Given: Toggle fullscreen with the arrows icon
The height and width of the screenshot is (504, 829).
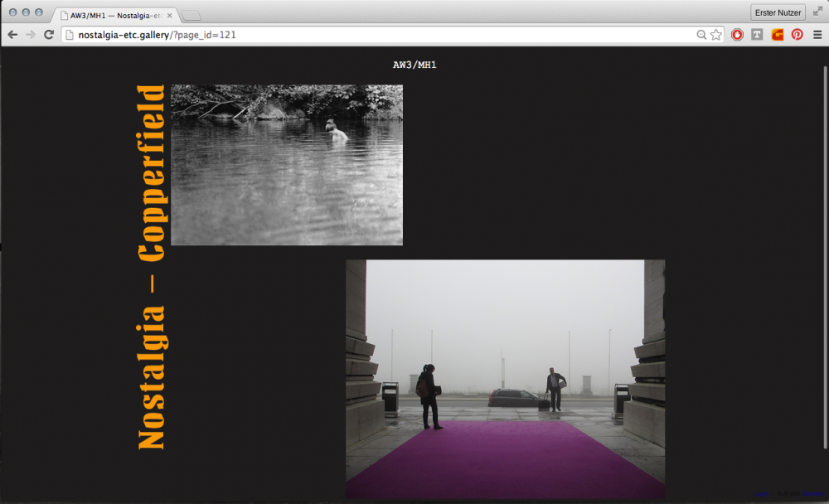Looking at the screenshot, I should (x=817, y=12).
